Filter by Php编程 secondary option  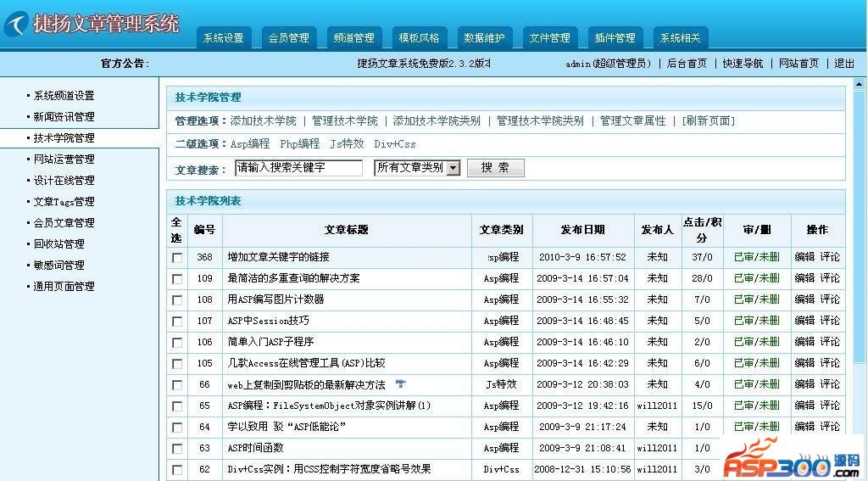pos(299,144)
